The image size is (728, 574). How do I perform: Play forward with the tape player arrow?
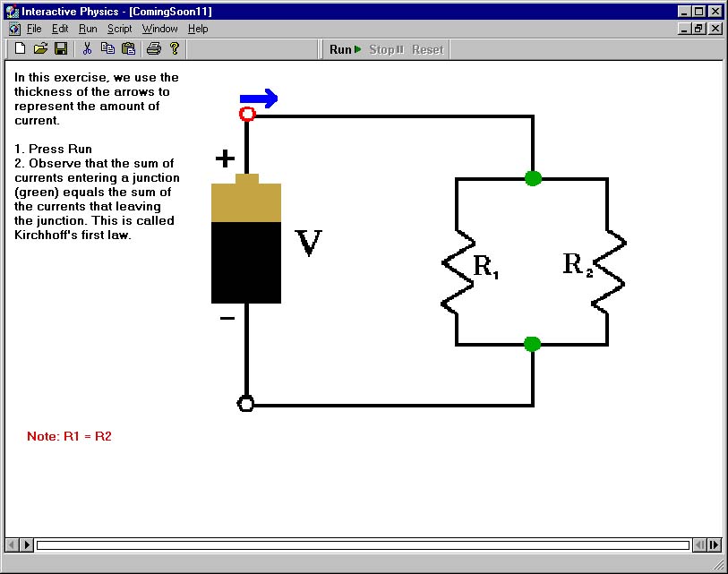(27, 544)
